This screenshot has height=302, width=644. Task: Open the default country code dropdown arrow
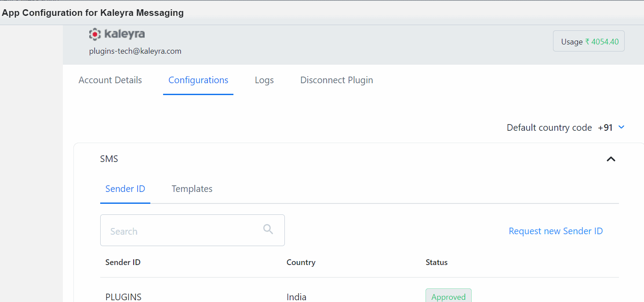(621, 127)
